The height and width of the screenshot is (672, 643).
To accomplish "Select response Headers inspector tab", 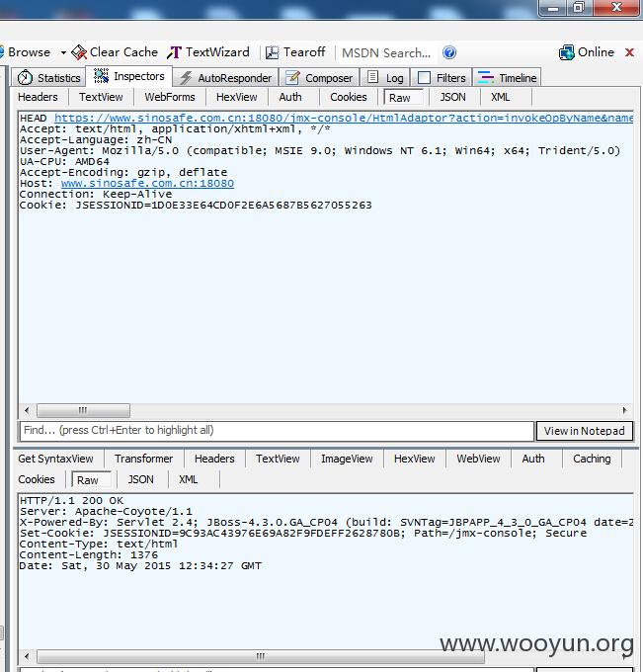I will (x=214, y=459).
